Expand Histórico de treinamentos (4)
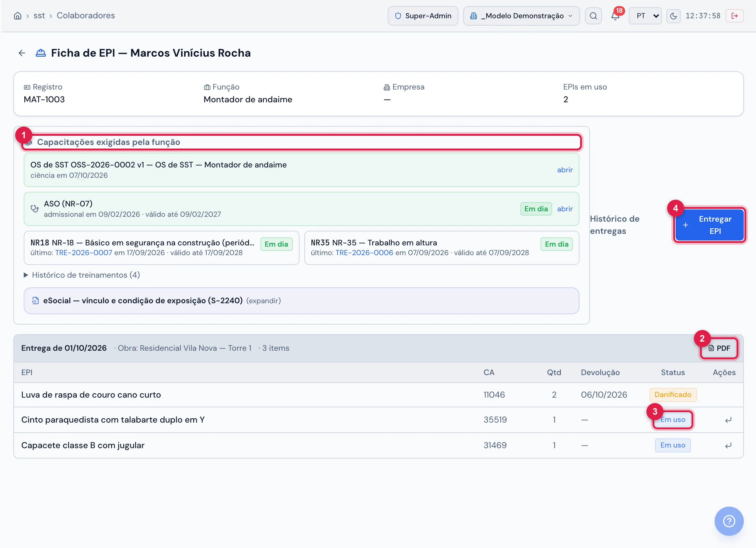756x548 pixels. pyautogui.click(x=82, y=275)
